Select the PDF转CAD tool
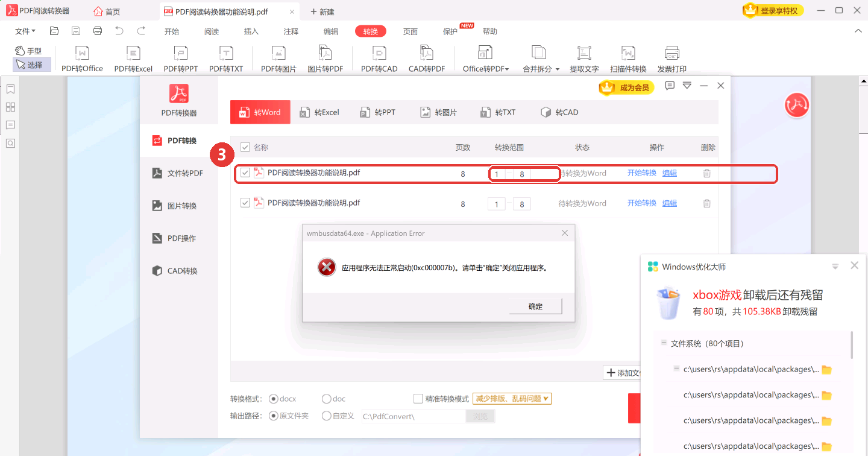The height and width of the screenshot is (456, 868). click(379, 59)
